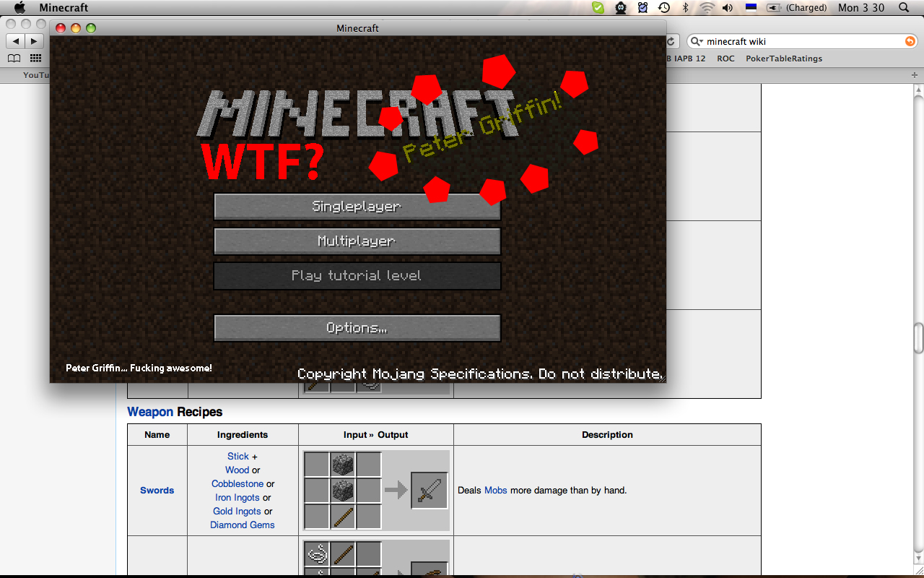Viewport: 924px width, 578px height.
Task: Open the Apple menu
Action: pos(19,8)
